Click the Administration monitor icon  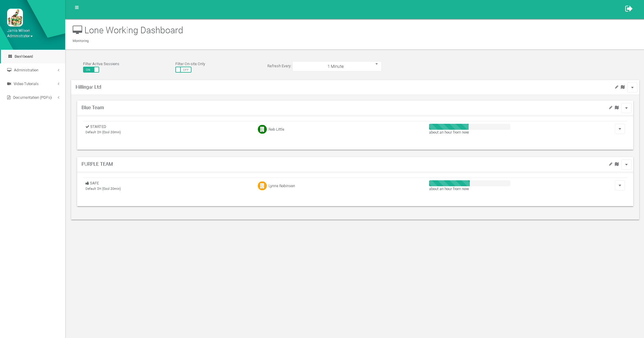9,70
